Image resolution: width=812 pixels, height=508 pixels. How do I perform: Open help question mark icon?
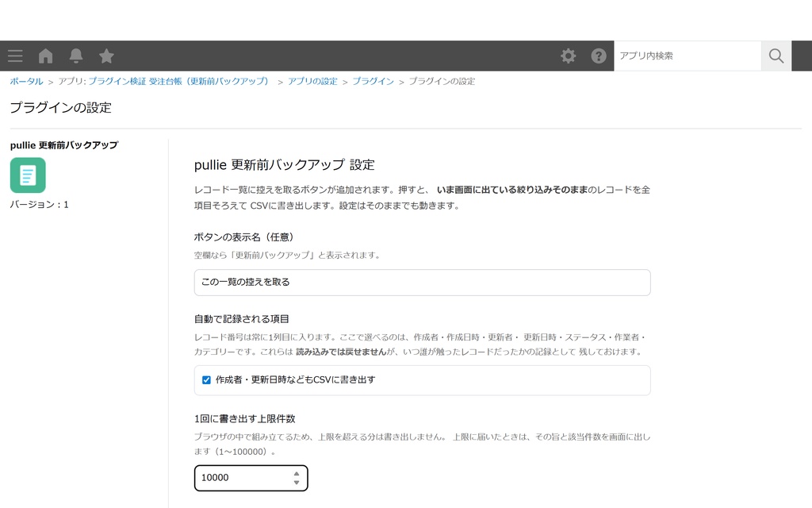pyautogui.click(x=599, y=56)
